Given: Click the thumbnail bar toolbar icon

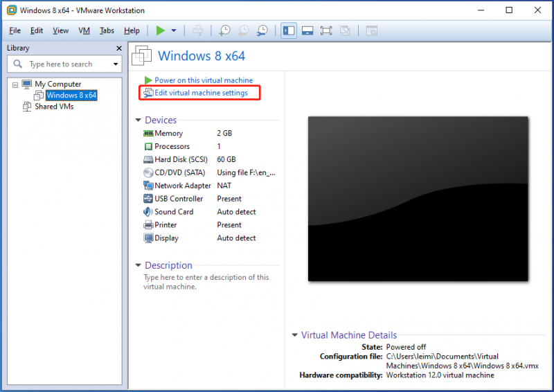Looking at the screenshot, I should [x=307, y=30].
